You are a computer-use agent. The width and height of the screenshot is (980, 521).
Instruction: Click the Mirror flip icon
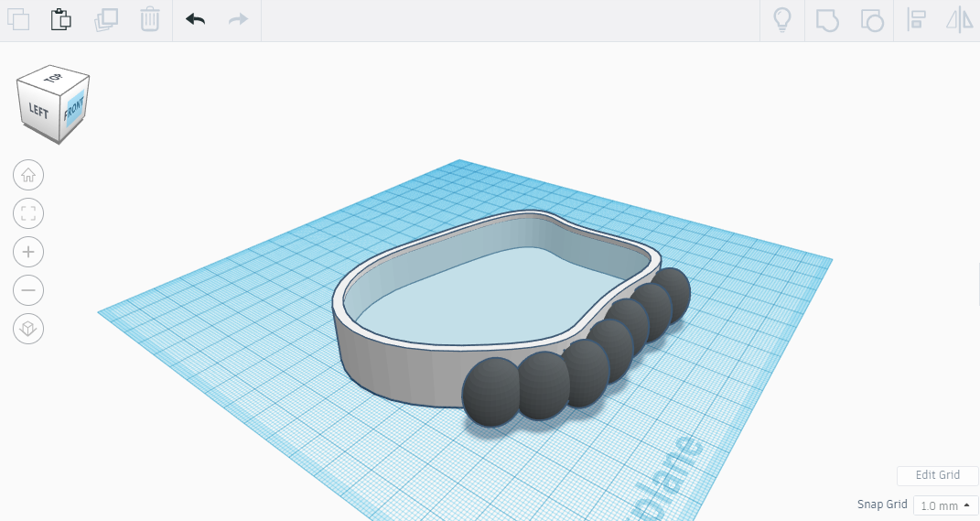959,19
